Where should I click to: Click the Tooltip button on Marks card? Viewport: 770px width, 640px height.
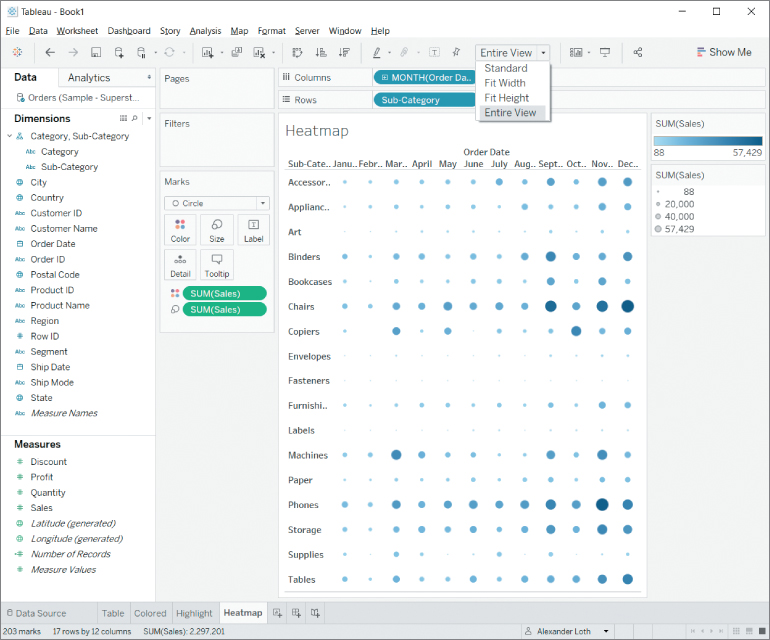point(217,265)
